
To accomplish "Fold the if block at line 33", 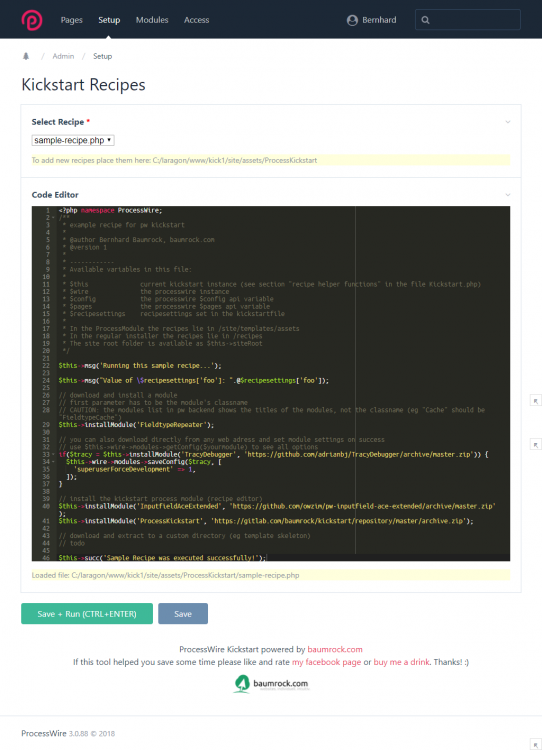I will (53, 454).
